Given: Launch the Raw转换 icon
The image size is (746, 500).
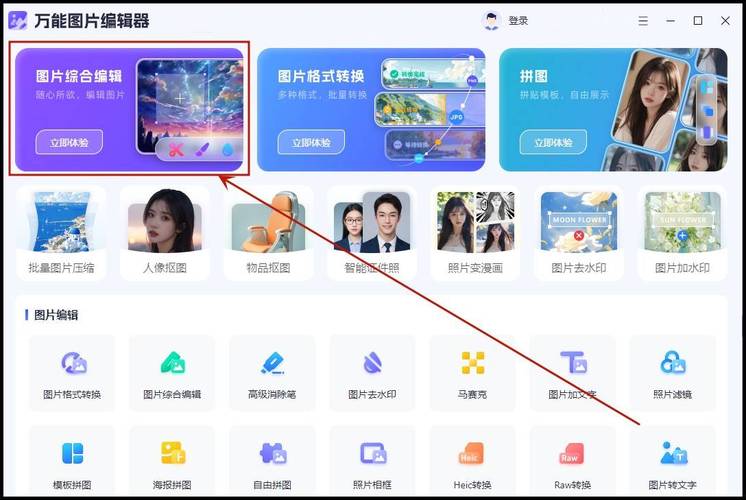Looking at the screenshot, I should tap(571, 453).
